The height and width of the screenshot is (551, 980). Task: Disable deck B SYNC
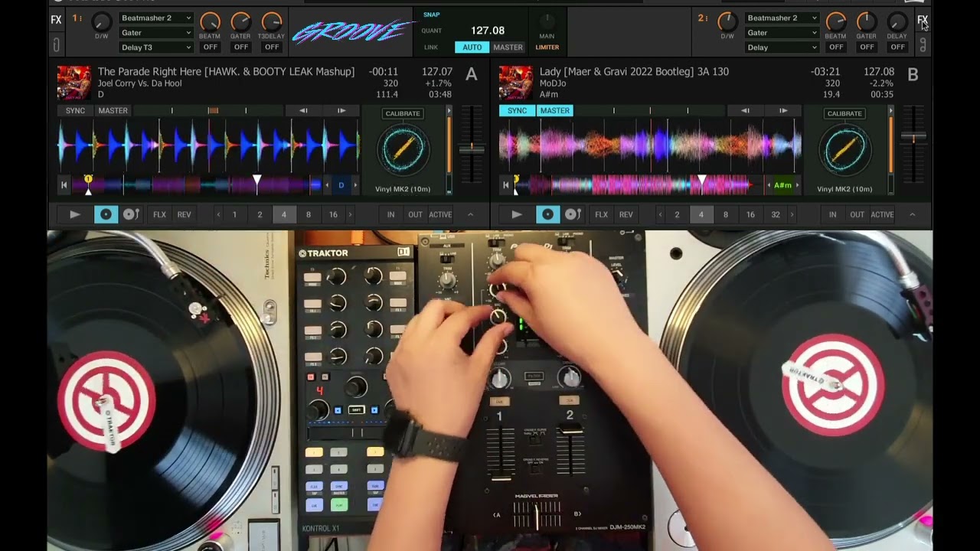click(517, 110)
